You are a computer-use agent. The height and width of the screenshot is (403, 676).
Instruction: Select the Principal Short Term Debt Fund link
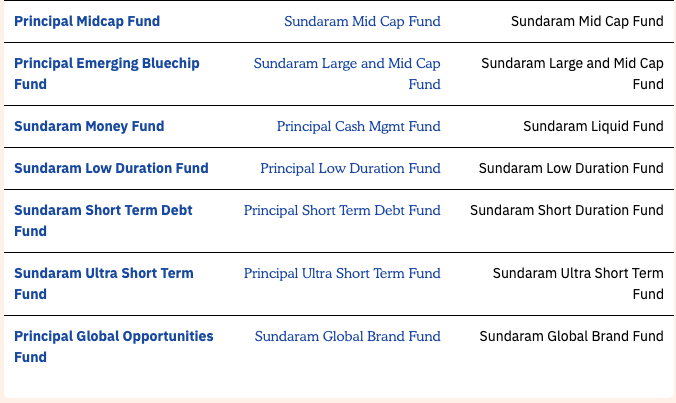[x=342, y=210]
